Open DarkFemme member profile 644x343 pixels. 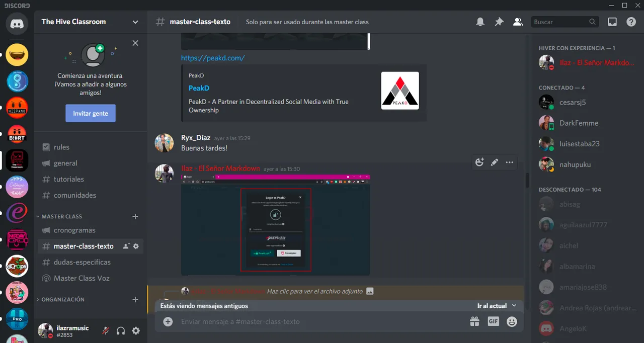point(588,123)
